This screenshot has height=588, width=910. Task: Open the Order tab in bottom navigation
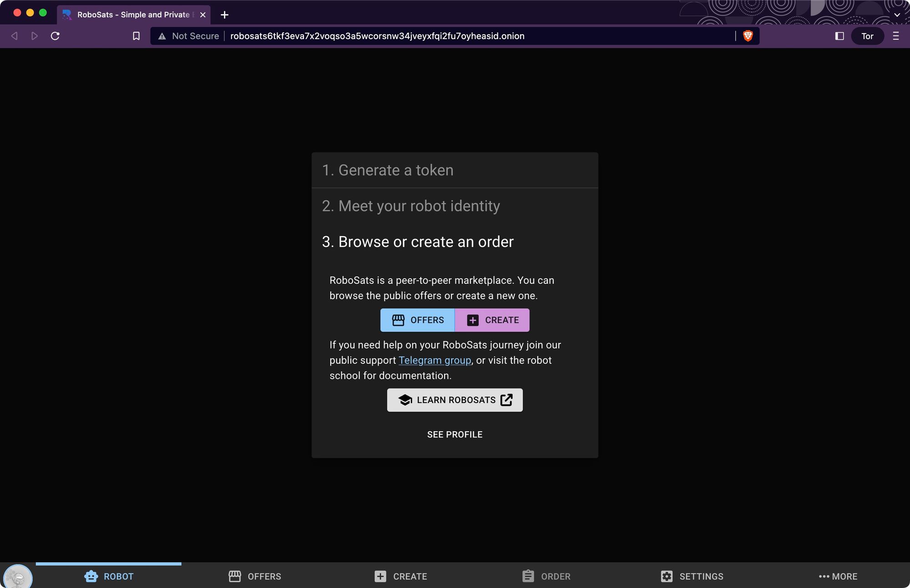pos(546,576)
